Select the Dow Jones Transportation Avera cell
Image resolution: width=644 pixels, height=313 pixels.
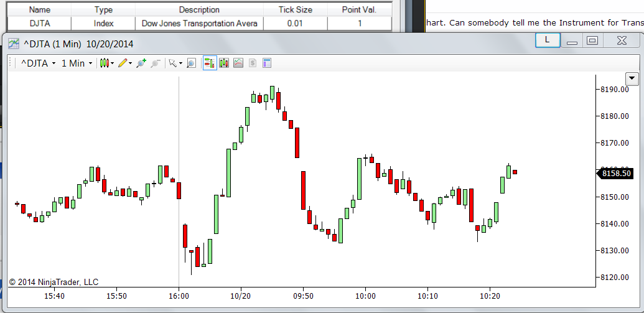tap(199, 24)
